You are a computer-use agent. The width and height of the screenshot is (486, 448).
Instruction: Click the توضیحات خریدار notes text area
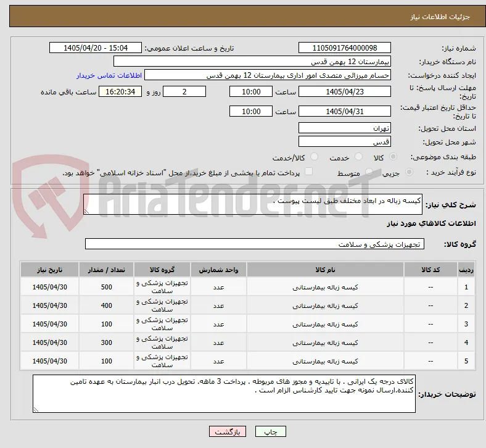click(224, 394)
